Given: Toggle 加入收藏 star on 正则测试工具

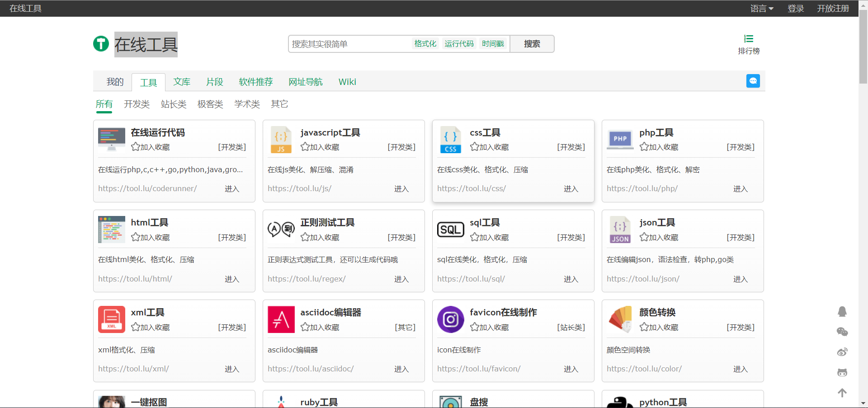Looking at the screenshot, I should (x=306, y=237).
